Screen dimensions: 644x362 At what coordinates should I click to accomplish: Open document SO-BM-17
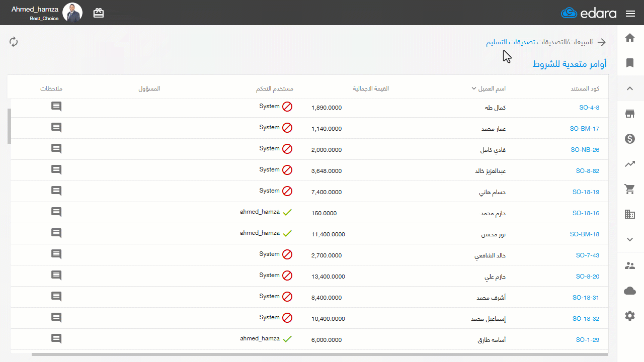[585, 129]
